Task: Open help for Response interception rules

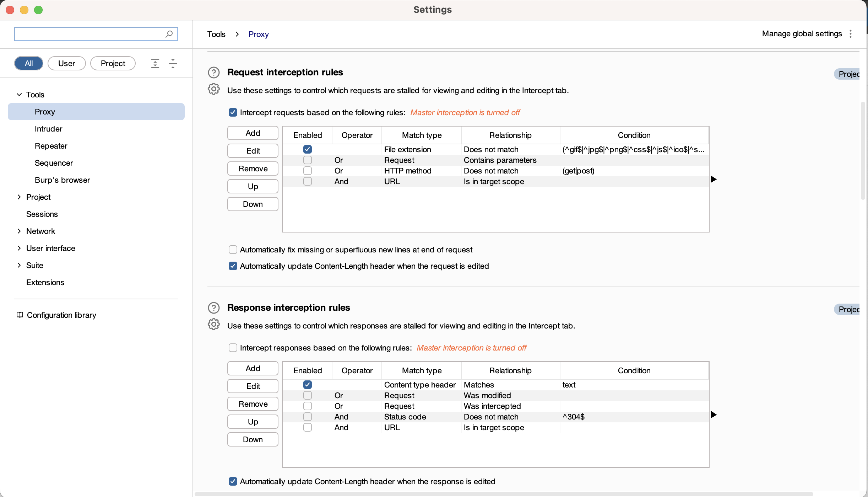Action: [x=213, y=308]
